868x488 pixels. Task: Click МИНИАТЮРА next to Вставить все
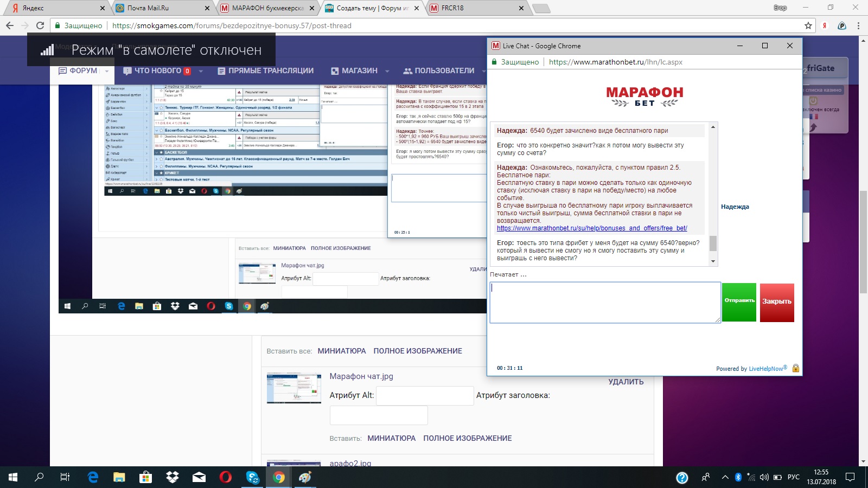click(342, 351)
